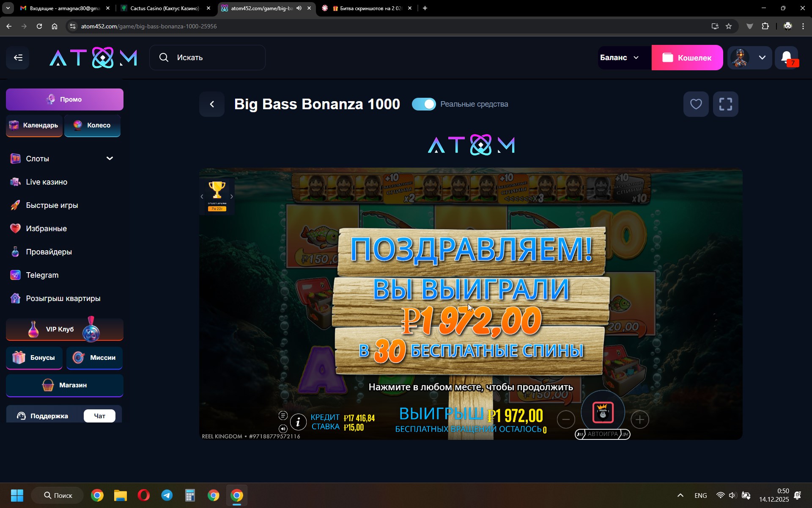The height and width of the screenshot is (508, 812).
Task: Switch to the Cactus Casino tab
Action: coord(165,8)
